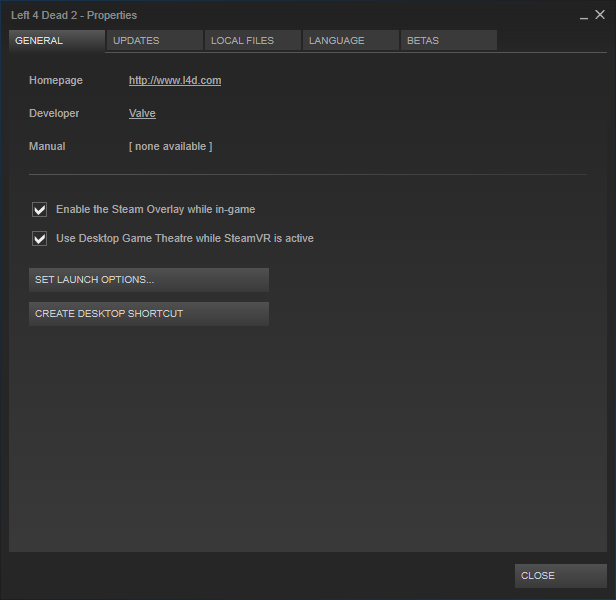Screen dimensions: 616x600
Task: Click the 'Developer' label
Action: coord(54,114)
